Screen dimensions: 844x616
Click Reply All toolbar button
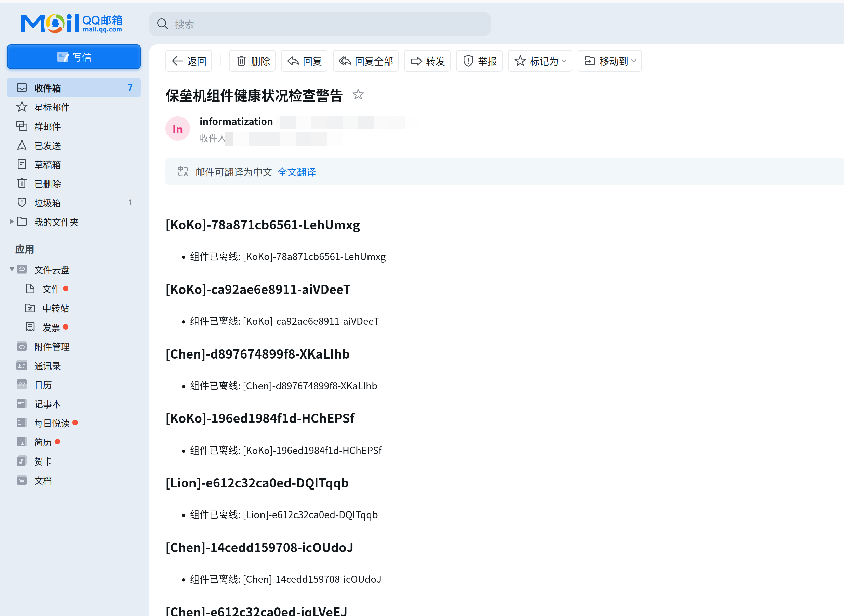point(365,61)
